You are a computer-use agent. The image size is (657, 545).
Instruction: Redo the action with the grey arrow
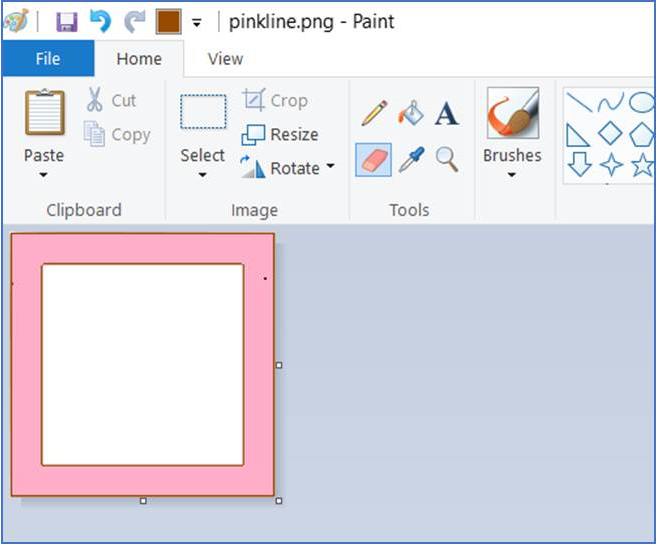(x=135, y=22)
